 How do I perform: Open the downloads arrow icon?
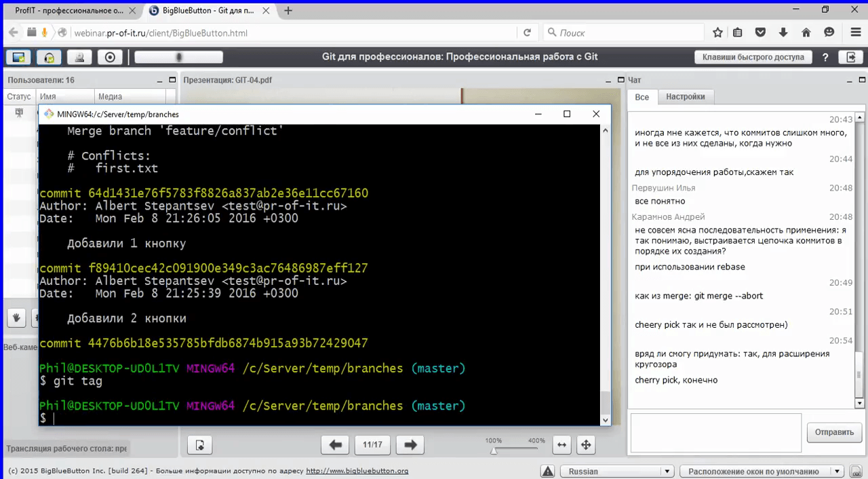pos(783,33)
